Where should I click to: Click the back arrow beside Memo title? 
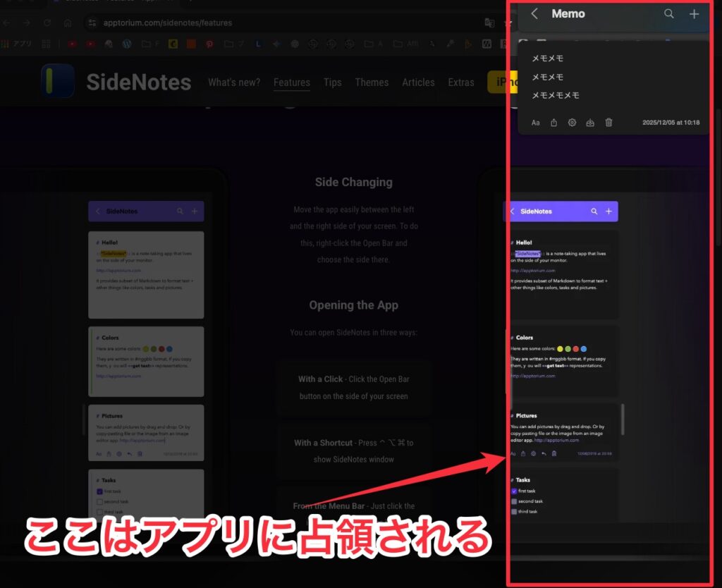point(534,14)
